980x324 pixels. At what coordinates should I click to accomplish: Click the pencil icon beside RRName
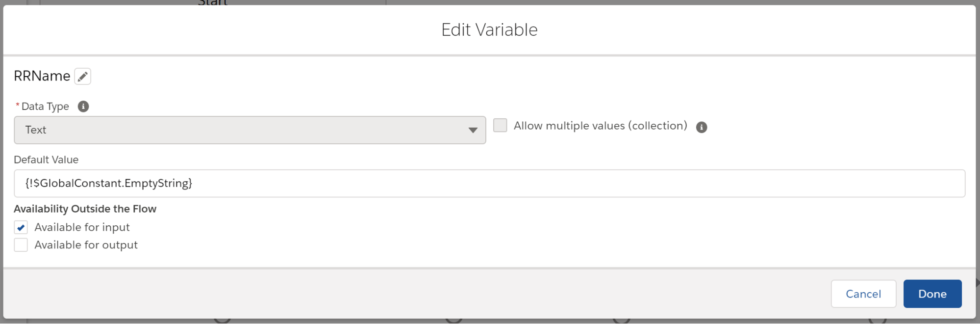(82, 77)
